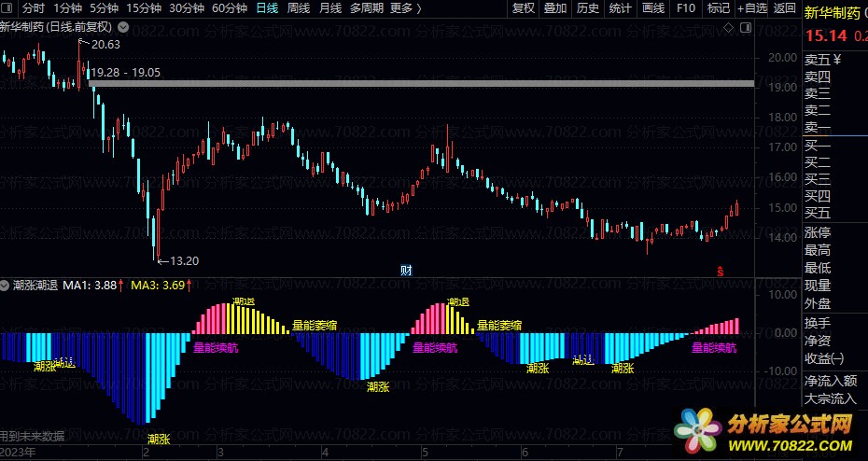
Task: Click the 复权 adjustment button
Action: [523, 7]
